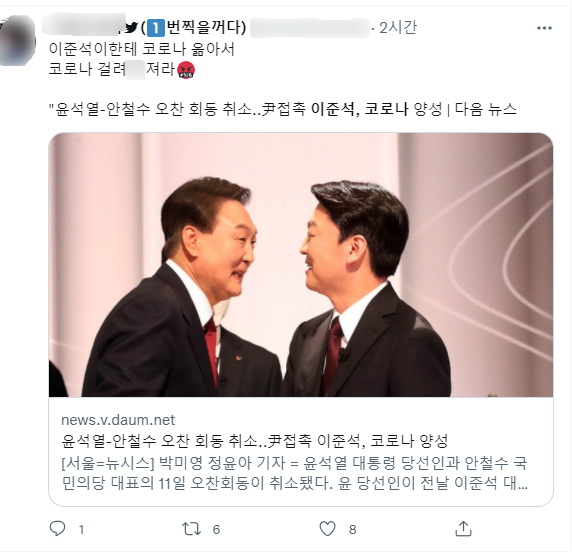Open the card headline 윤석열-안철수 오찬 회동 취소
This screenshot has height=552, width=572.
pyautogui.click(x=254, y=441)
